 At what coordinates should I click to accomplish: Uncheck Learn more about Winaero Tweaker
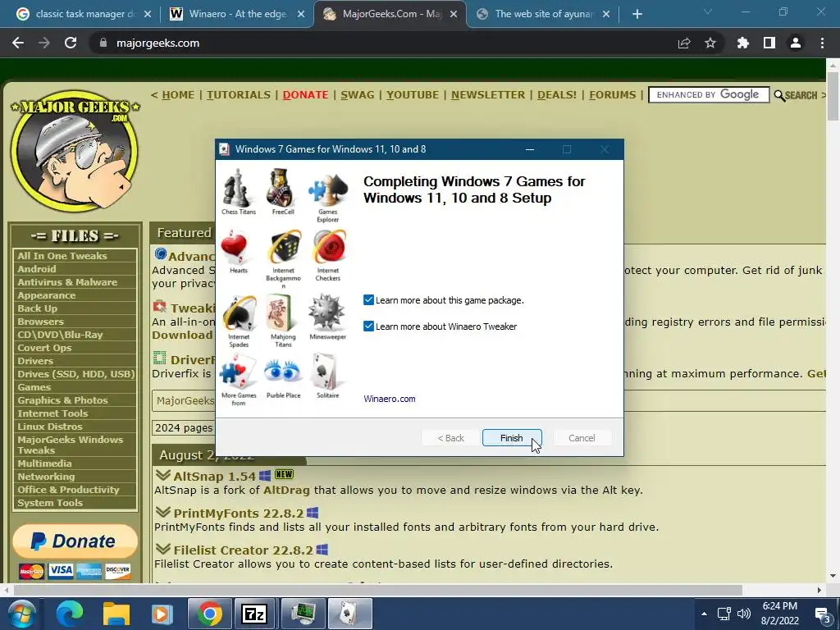click(368, 326)
